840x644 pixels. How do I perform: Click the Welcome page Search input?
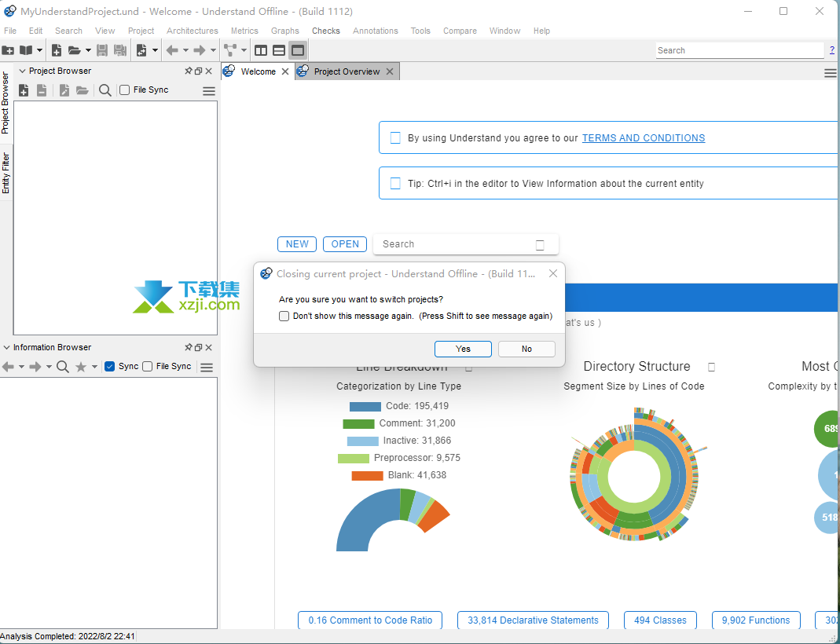coord(465,244)
